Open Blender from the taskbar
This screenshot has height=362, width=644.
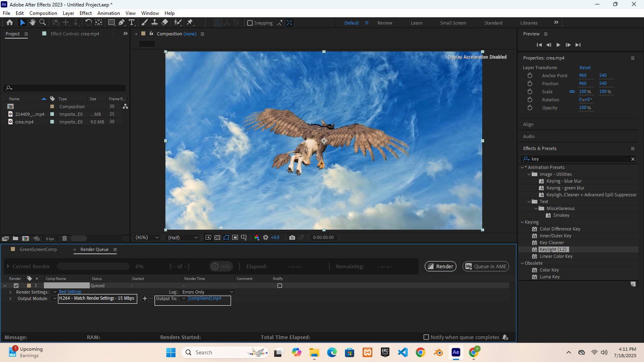point(438,353)
